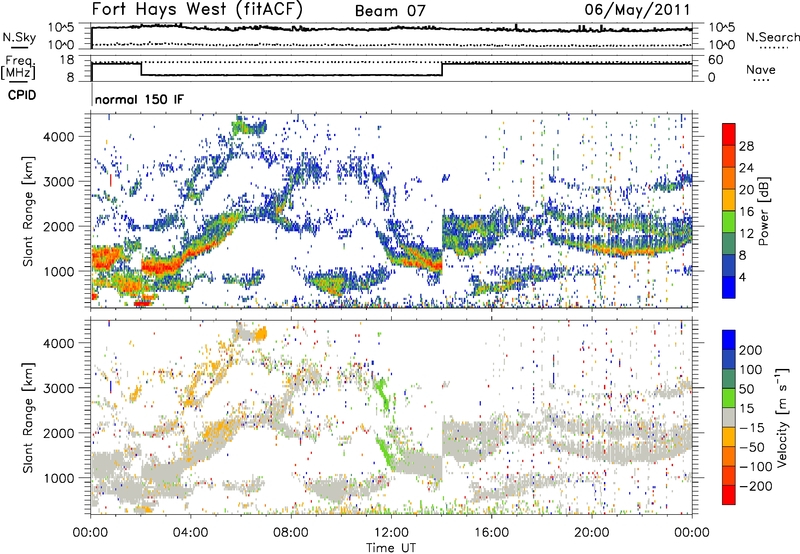
Task: Pick the light green 15–50 Velocity segment
Action: pyautogui.click(x=729, y=398)
